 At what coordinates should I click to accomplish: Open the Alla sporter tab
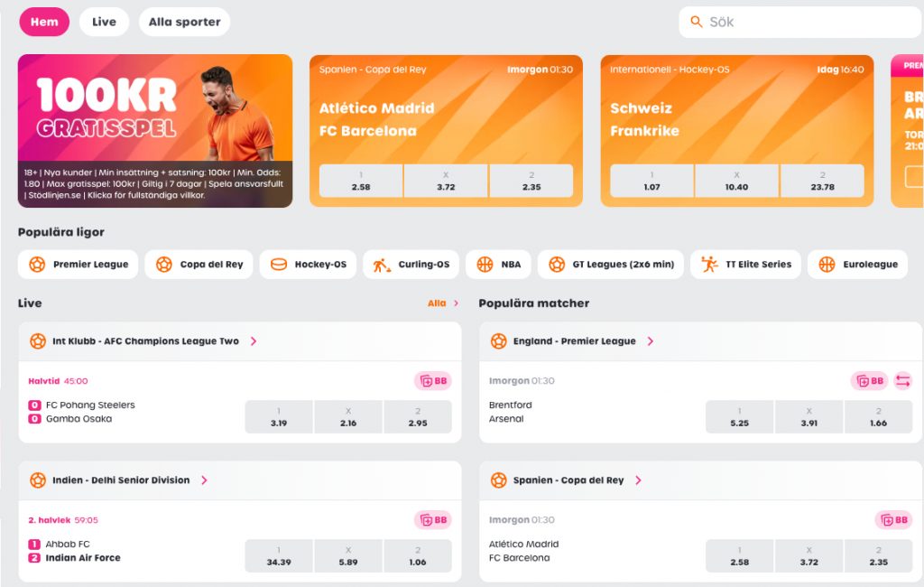pyautogui.click(x=184, y=22)
